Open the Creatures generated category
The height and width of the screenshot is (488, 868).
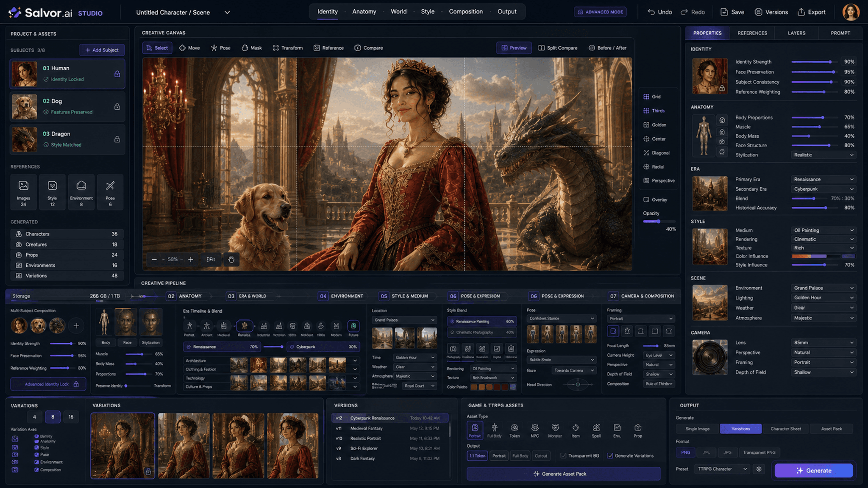pyautogui.click(x=68, y=244)
